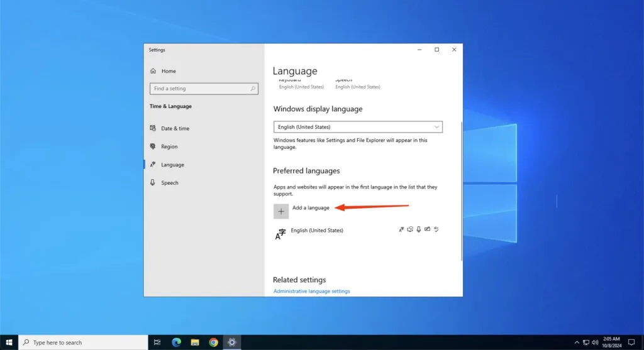
Task: Click the Keyboard English (United States) tile
Action: click(x=301, y=84)
